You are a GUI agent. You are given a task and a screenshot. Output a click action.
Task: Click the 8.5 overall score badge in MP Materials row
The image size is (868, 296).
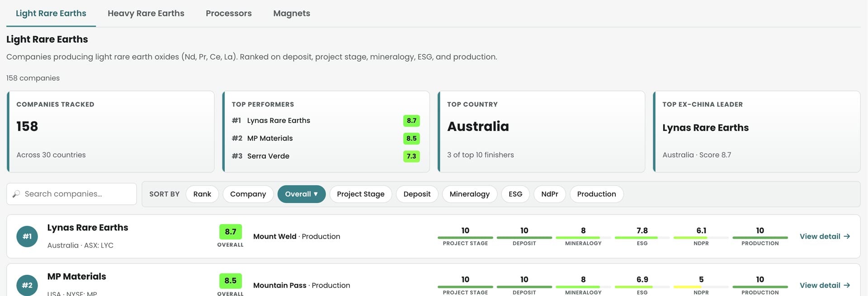231,281
